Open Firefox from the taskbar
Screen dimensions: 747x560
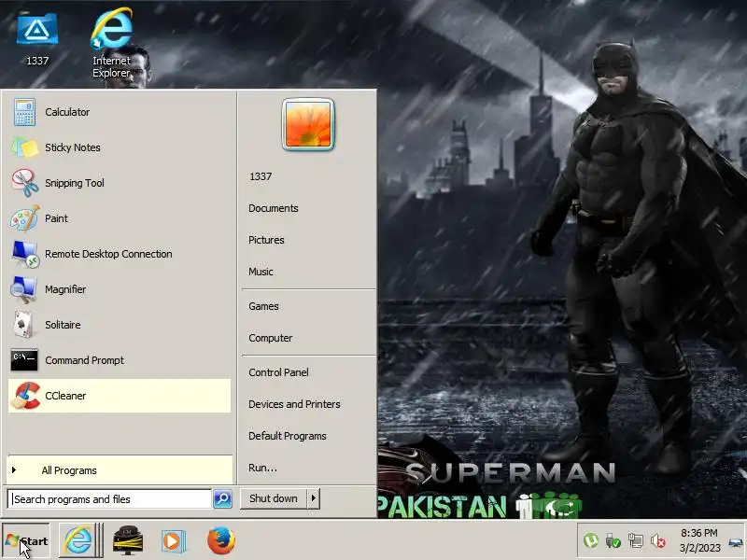click(x=221, y=541)
